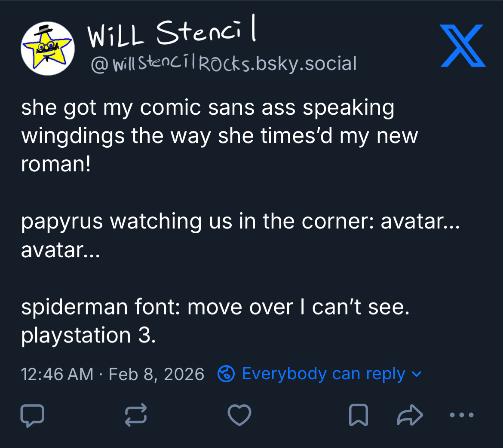Click the globe icon beside reply settings
The image size is (503, 448).
pos(226,374)
